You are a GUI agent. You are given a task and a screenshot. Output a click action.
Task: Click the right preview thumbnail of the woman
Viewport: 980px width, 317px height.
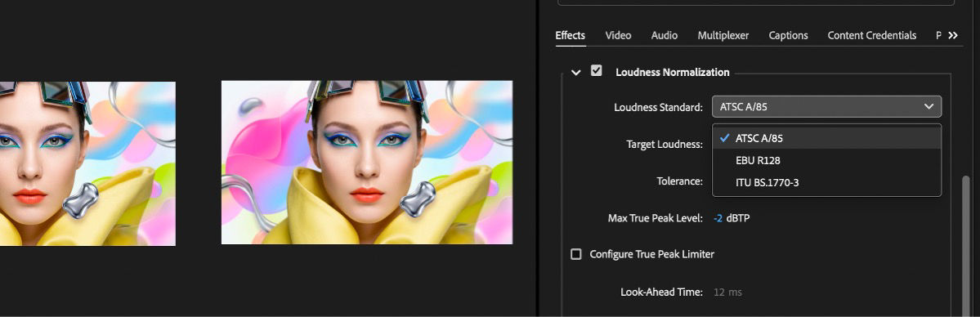pyautogui.click(x=367, y=163)
